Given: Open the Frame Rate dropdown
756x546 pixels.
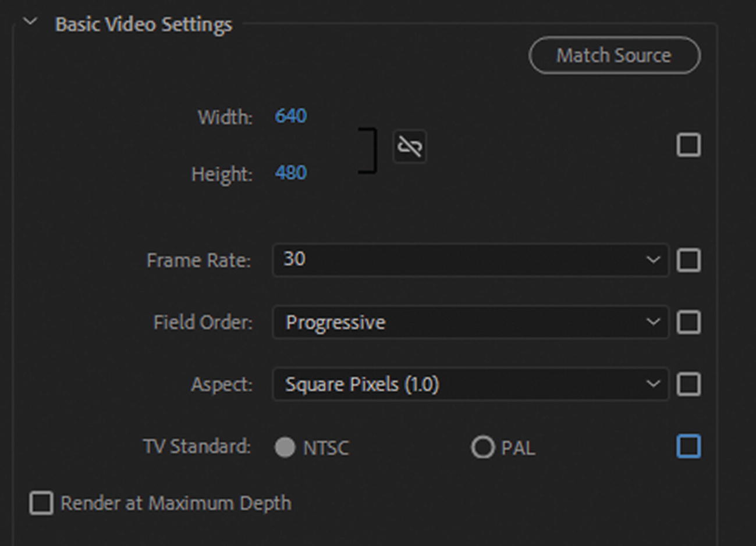Looking at the screenshot, I should (x=470, y=260).
